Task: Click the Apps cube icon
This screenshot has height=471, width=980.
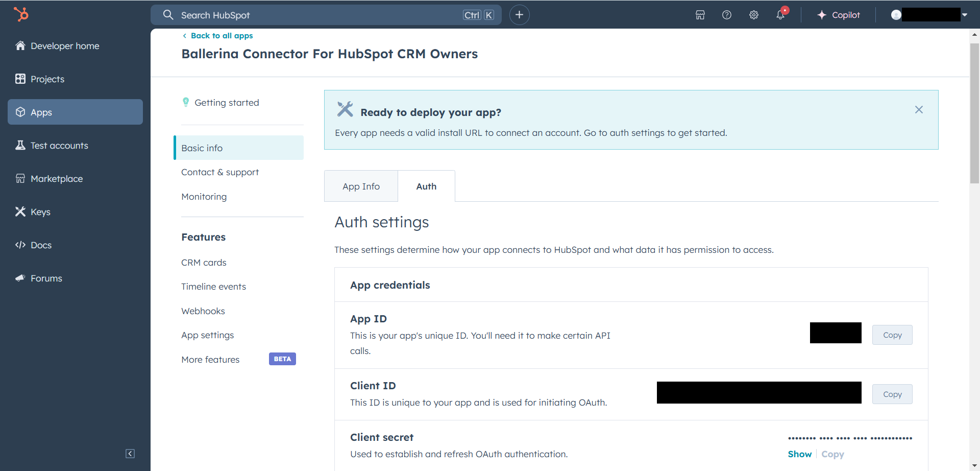Action: (20, 112)
